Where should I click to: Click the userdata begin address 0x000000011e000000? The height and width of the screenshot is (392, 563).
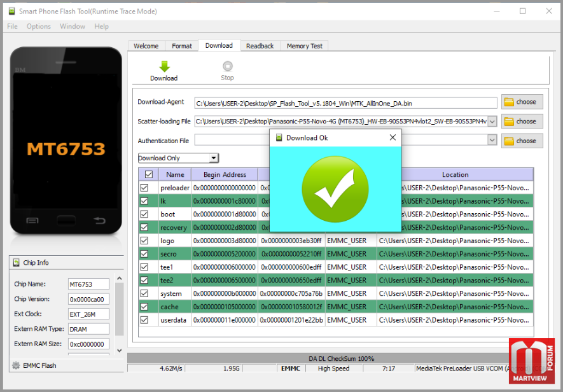(x=225, y=320)
